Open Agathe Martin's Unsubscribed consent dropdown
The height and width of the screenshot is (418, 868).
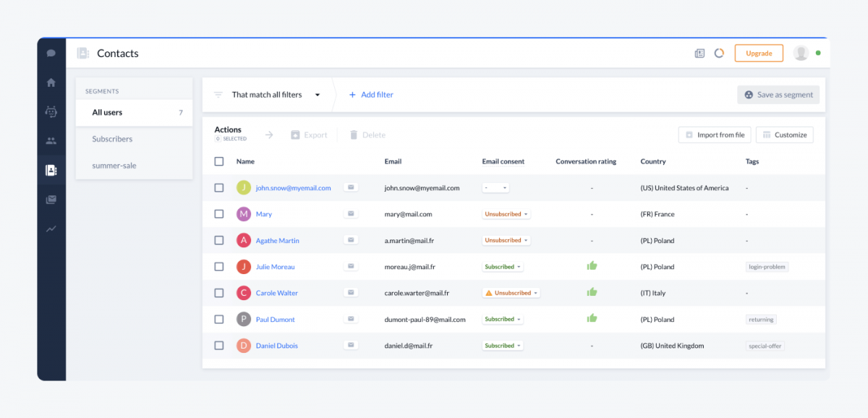(507, 240)
